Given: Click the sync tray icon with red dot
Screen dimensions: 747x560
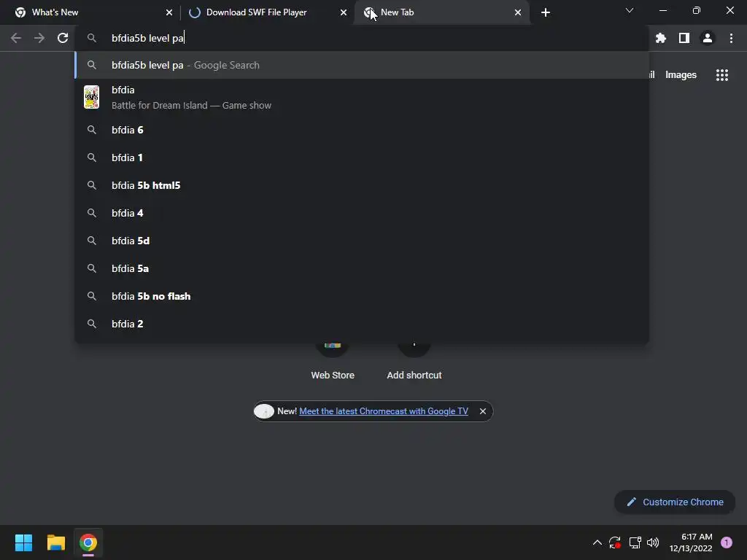Looking at the screenshot, I should (x=614, y=542).
